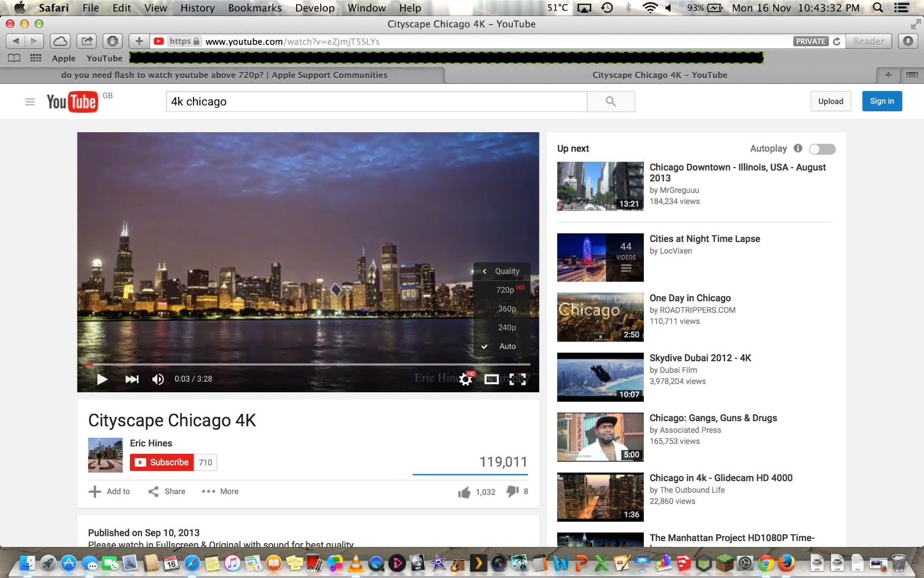Go forward using Safari's forward arrow
The width and height of the screenshot is (924, 578).
coord(34,41)
